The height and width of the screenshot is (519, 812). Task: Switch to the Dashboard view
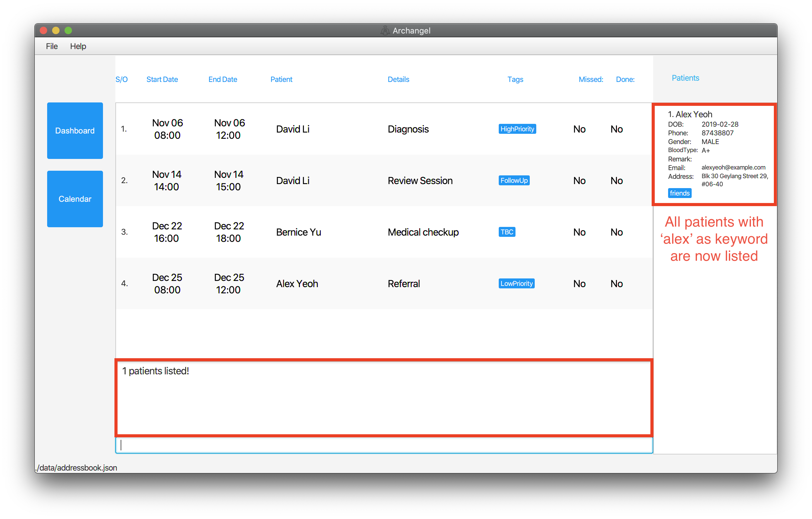75,131
